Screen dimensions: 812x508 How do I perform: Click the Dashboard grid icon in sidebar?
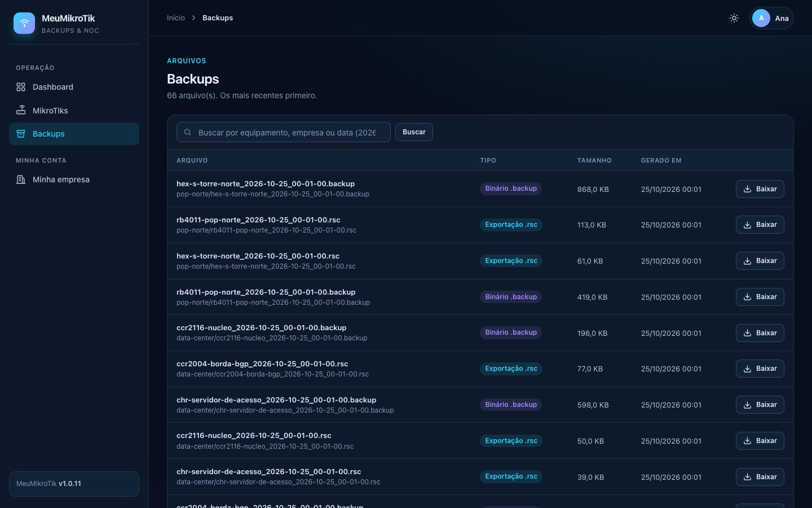[21, 87]
